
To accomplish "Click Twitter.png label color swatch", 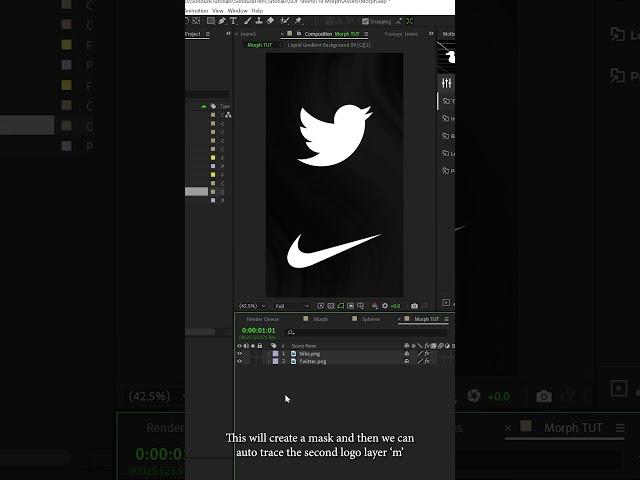I will click(276, 361).
